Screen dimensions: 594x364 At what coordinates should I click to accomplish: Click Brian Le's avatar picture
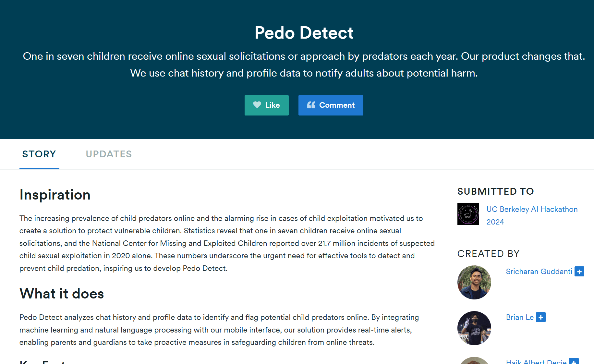[474, 328]
